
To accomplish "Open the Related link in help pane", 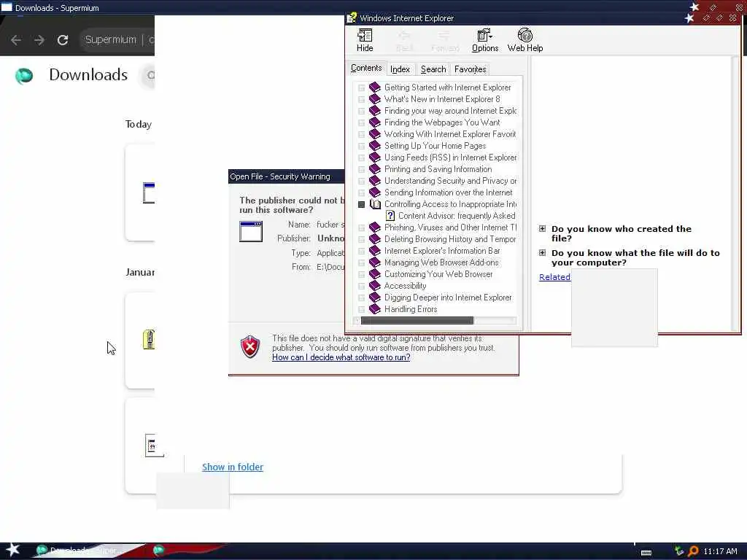I will pyautogui.click(x=554, y=277).
